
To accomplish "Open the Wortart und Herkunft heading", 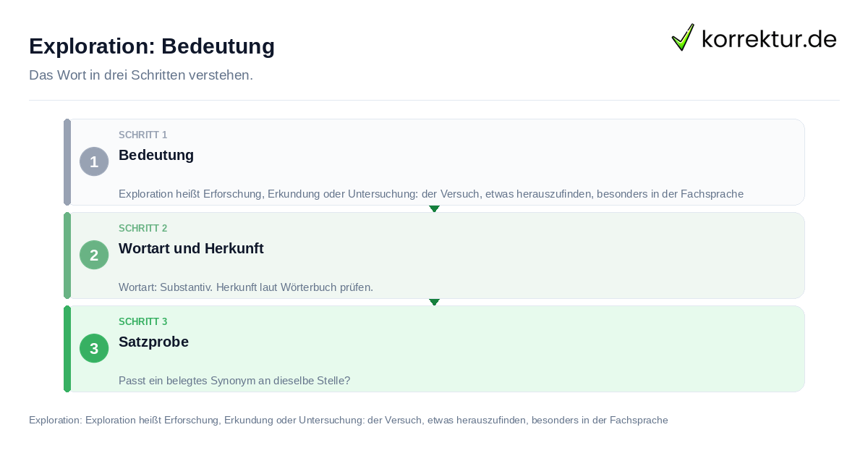I will point(191,248).
